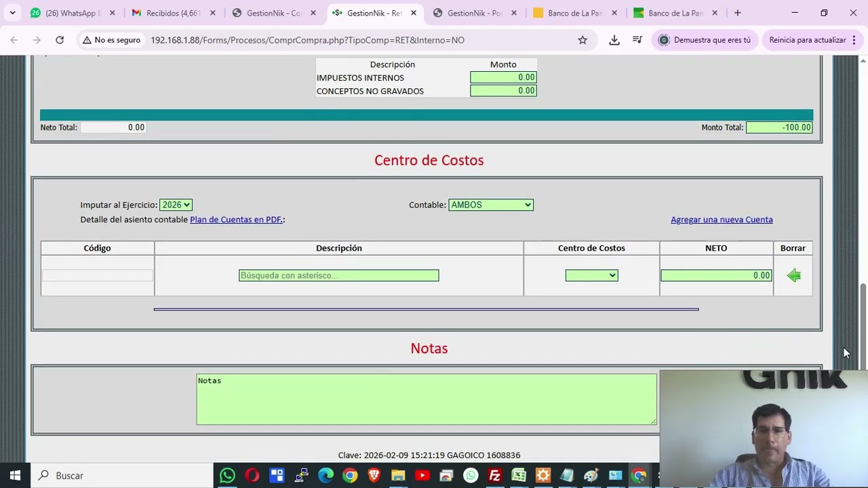The image size is (868, 488).
Task: Open the Chrome three-dot menu
Action: (x=854, y=40)
